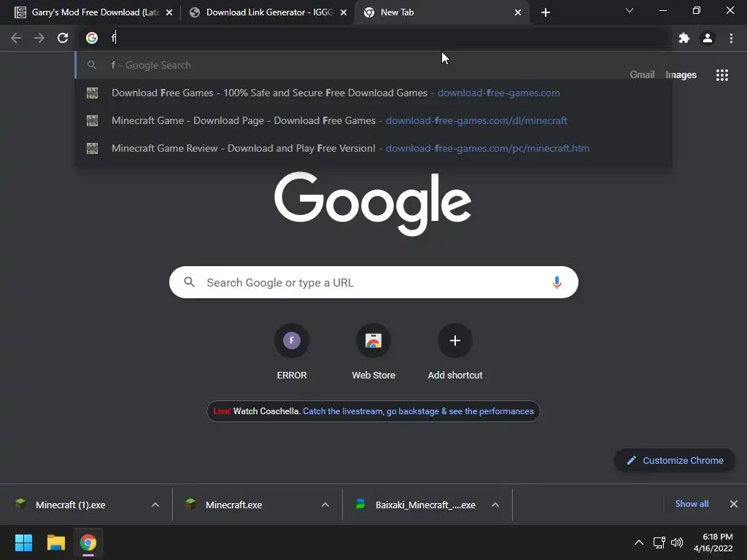Choose Download Free Games 100% Safe suggestion
Screen dimensions: 747x560
point(373,93)
